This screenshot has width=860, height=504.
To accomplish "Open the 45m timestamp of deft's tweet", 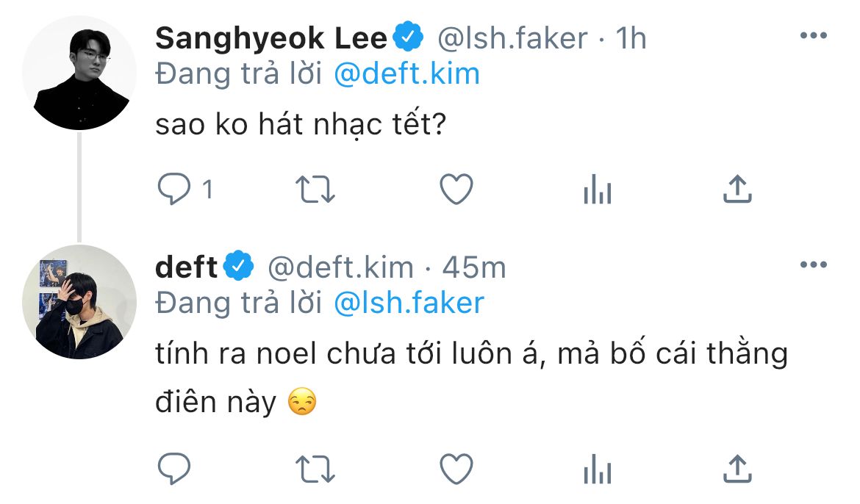I will (475, 267).
